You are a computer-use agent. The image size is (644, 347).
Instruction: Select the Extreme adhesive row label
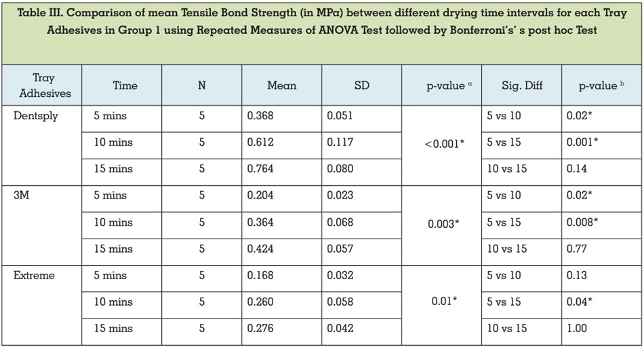34,275
